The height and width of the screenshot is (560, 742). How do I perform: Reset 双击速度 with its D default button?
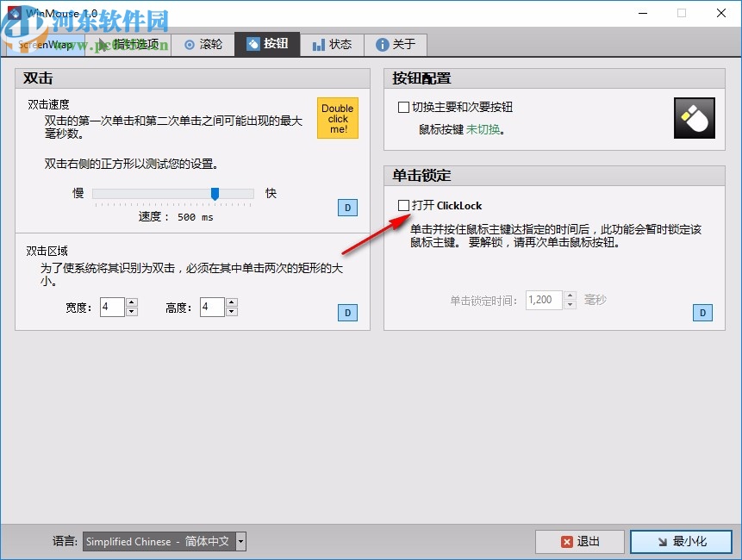coord(348,208)
